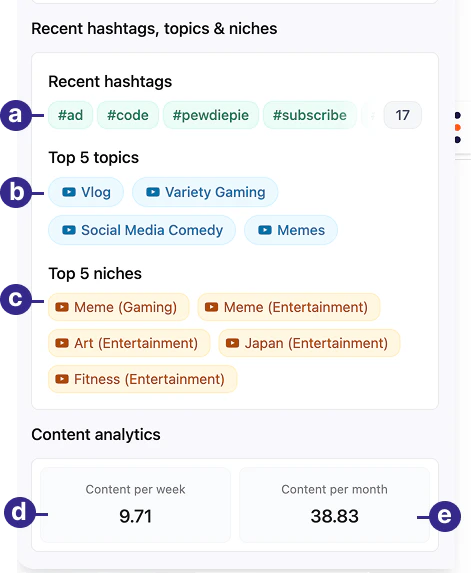471x573 pixels.
Task: Click the Content per week card
Action: pyautogui.click(x=135, y=505)
